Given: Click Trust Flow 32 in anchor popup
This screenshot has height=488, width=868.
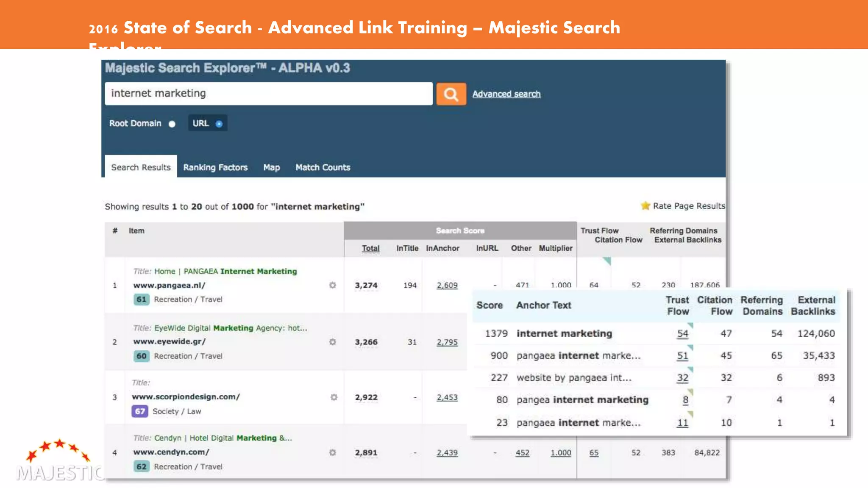Looking at the screenshot, I should pos(682,378).
